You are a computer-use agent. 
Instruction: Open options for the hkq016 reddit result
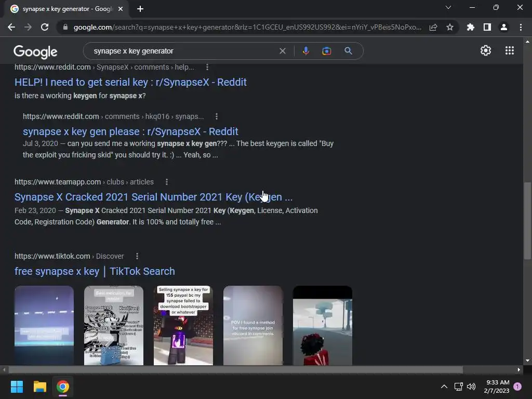coord(217,116)
